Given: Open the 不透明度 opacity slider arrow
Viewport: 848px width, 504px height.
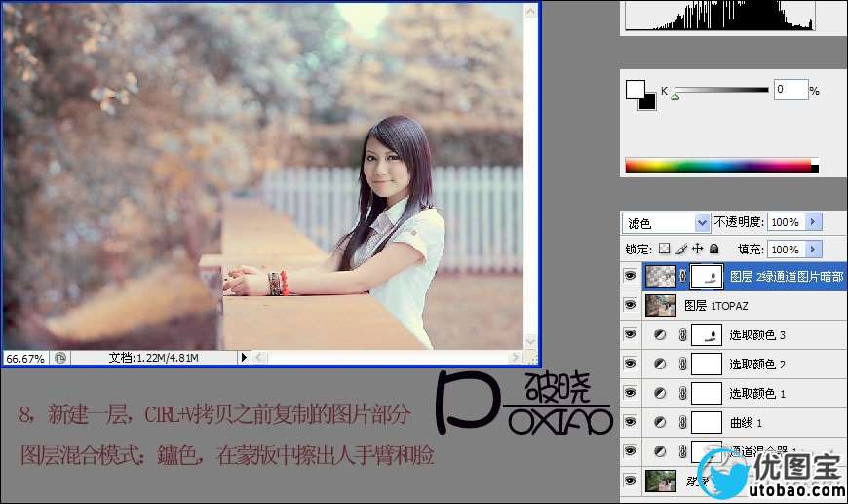Looking at the screenshot, I should [x=813, y=221].
